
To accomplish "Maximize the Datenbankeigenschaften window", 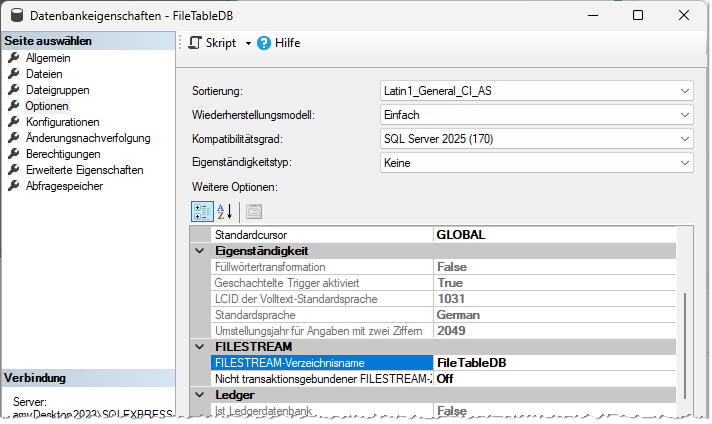I will (x=638, y=15).
